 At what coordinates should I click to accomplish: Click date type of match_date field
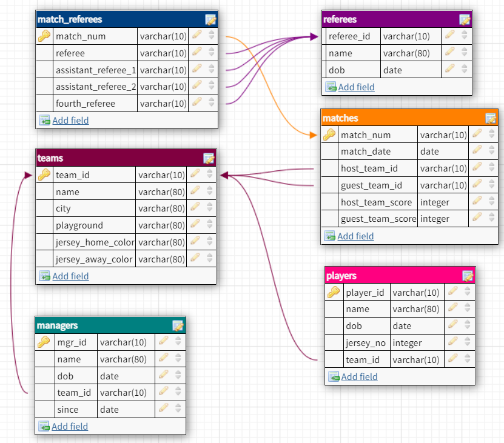429,152
